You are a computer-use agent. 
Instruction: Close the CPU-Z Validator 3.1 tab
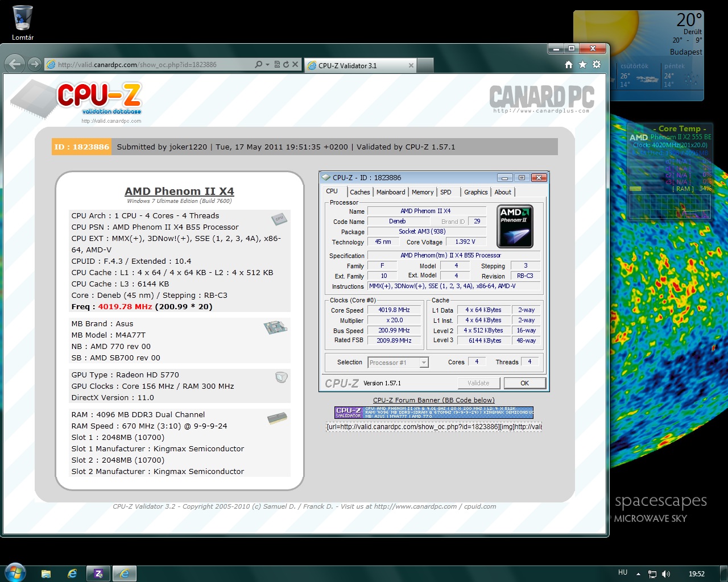411,65
